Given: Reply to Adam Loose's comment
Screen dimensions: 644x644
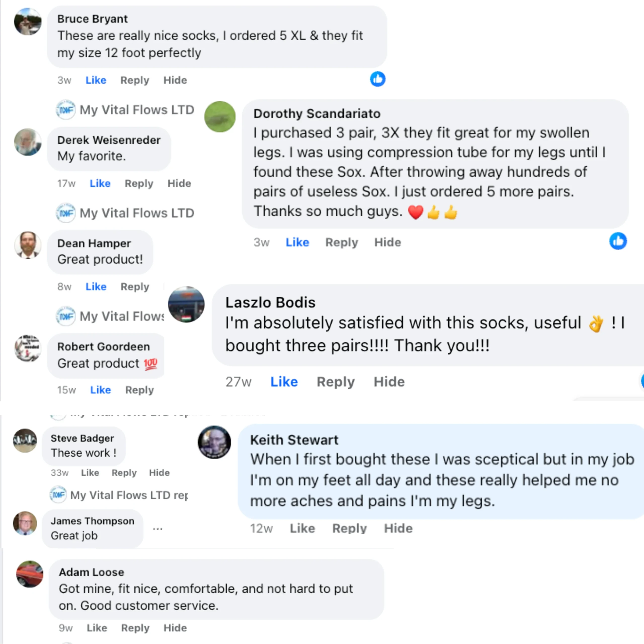Looking at the screenshot, I should [135, 628].
